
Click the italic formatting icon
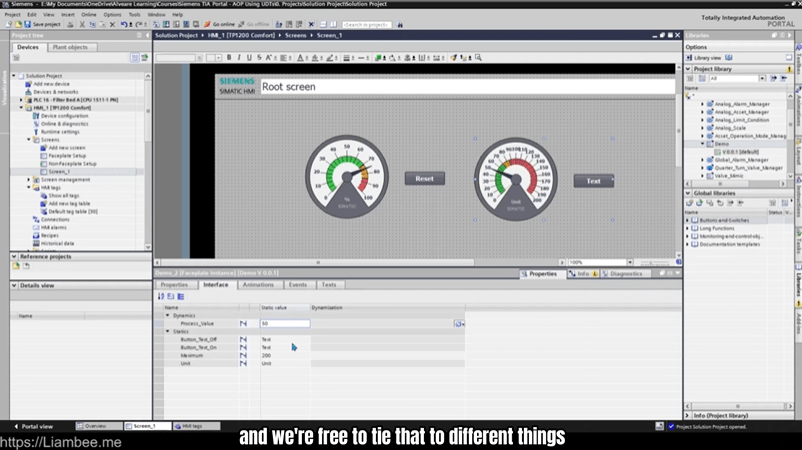238,58
